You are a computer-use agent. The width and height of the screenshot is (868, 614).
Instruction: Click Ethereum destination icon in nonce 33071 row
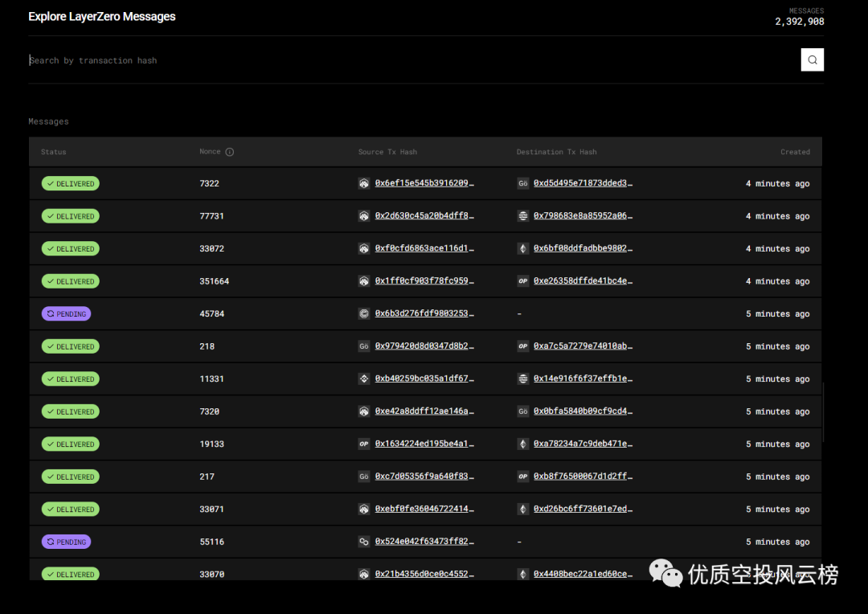(522, 510)
